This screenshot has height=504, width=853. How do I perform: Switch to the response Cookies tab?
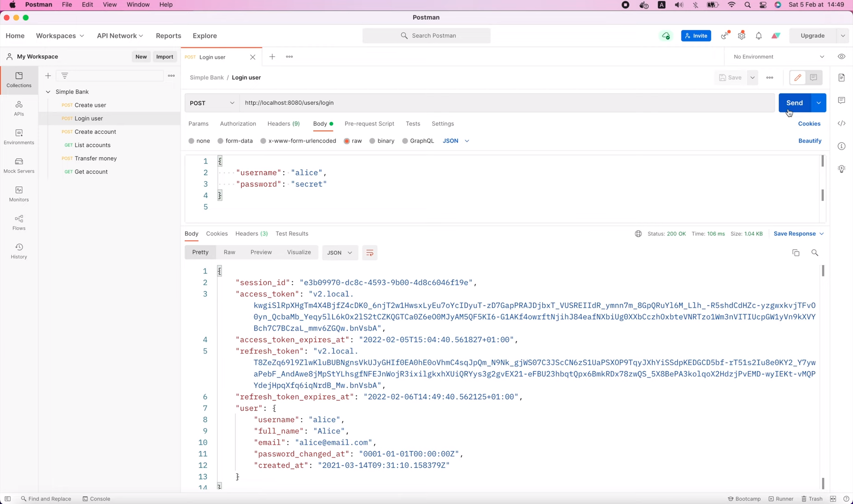tap(217, 234)
